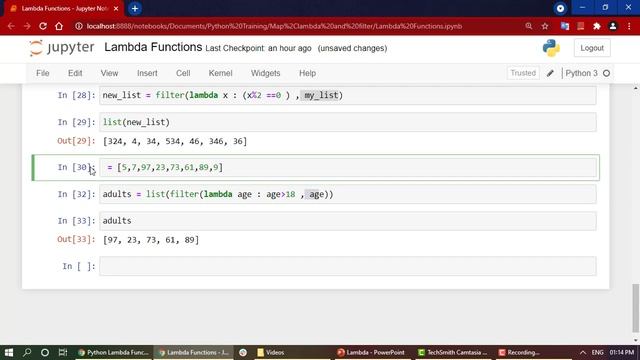Click the cell with [5,7,97,23,73,61,89,9]
Screen dimensions: 640x360
pyautogui.click(x=347, y=167)
